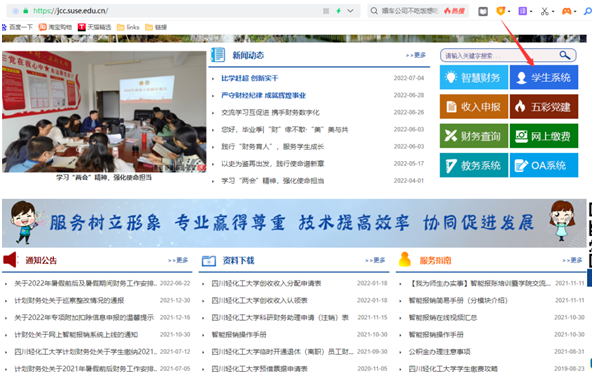The width and height of the screenshot is (594, 383).
Task: Open the 比学赶超 创新实干 news article
Action: 250,78
